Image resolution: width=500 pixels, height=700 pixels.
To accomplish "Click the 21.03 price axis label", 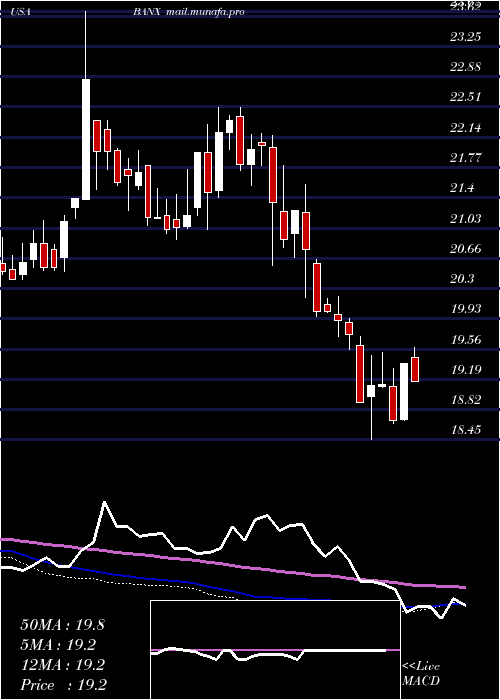I will tap(466, 218).
